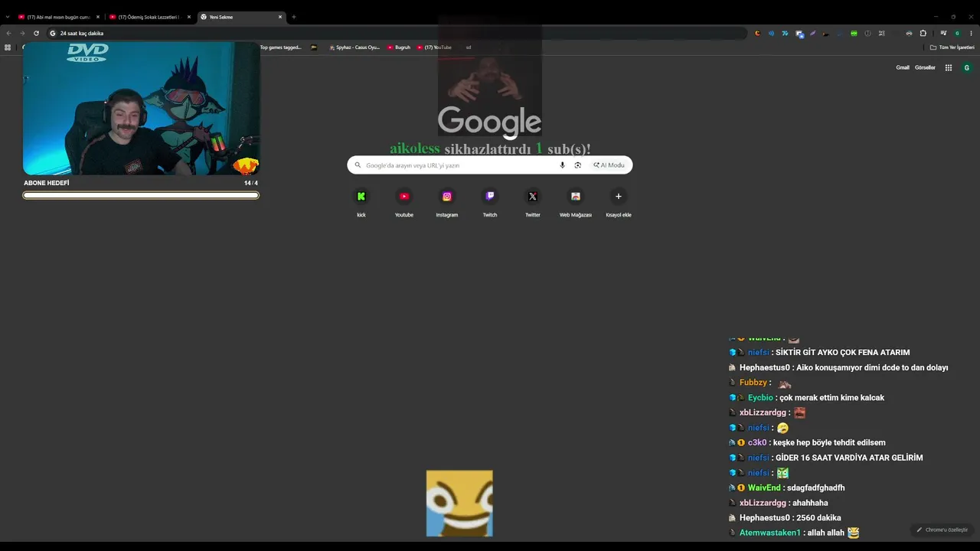Open the Görseller link

click(925, 67)
